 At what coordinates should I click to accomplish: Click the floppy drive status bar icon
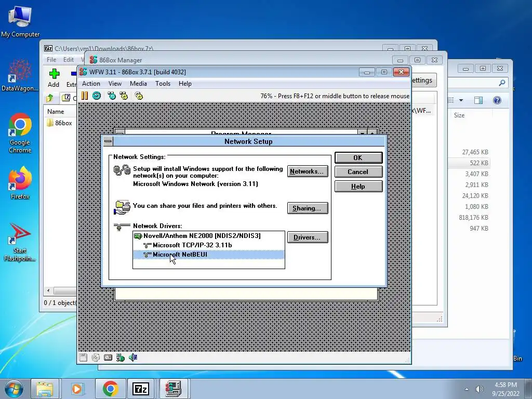[x=83, y=357]
